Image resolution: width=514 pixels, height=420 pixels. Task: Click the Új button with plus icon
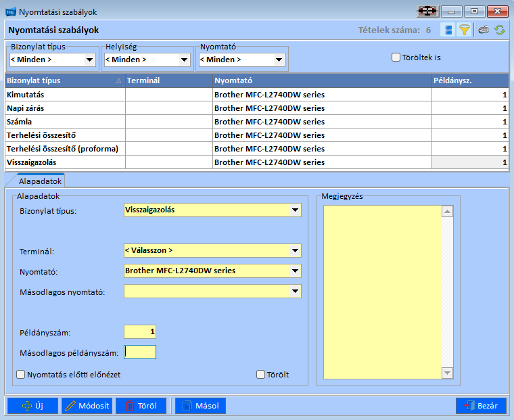pyautogui.click(x=32, y=406)
